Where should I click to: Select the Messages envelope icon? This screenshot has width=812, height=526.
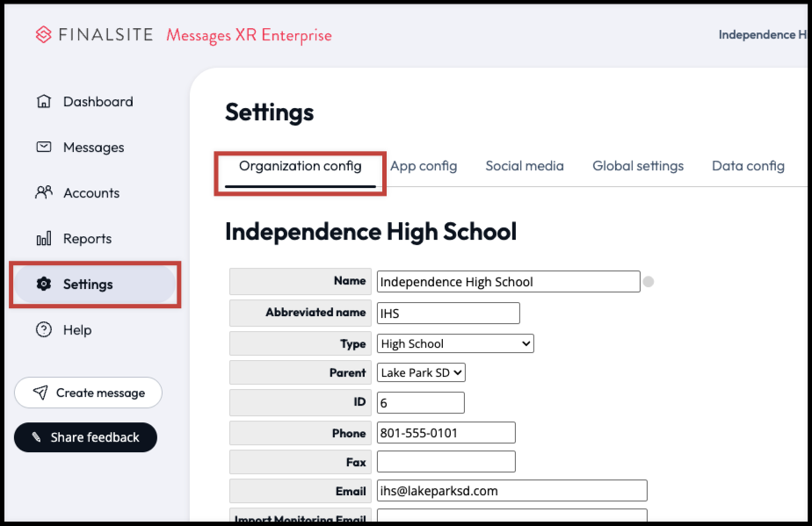[44, 147]
